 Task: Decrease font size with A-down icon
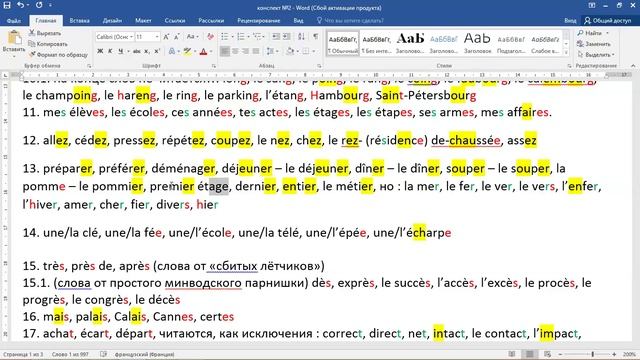click(177, 37)
